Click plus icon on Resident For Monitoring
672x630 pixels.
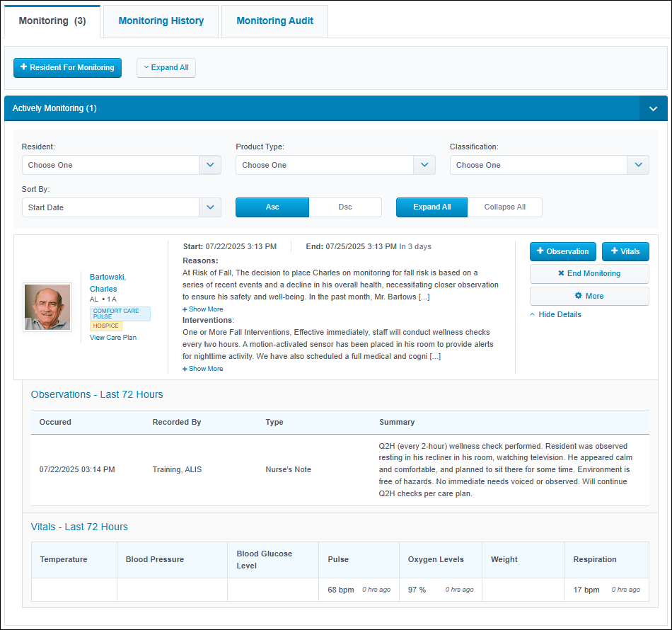pyautogui.click(x=23, y=67)
